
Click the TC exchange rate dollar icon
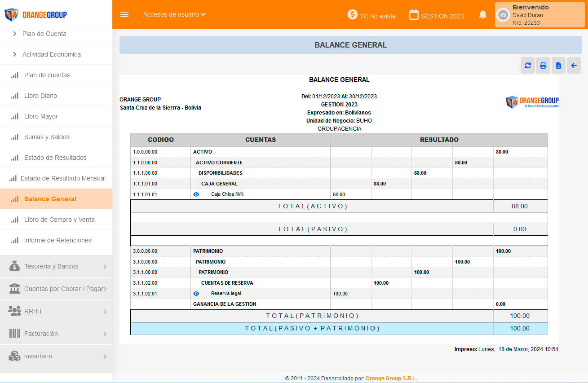(353, 15)
